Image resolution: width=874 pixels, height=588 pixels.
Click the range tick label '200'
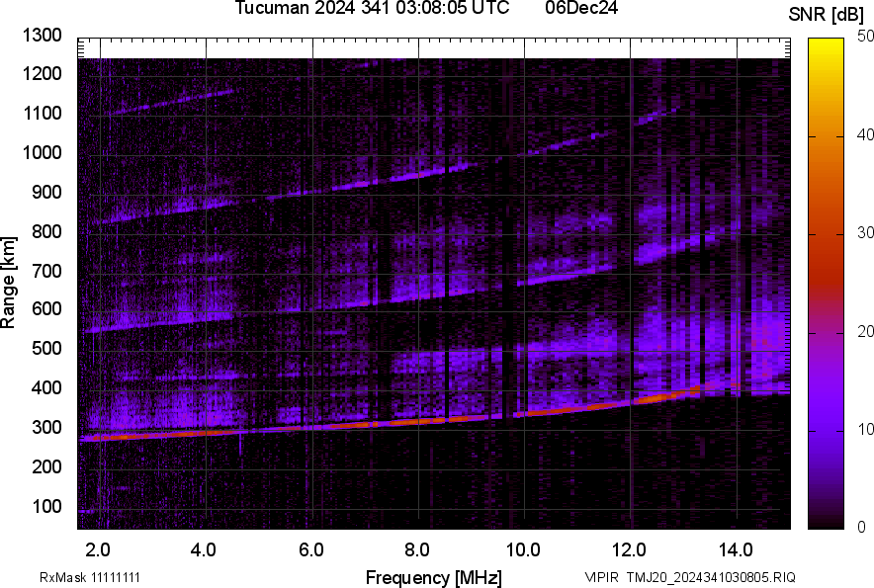[46, 466]
